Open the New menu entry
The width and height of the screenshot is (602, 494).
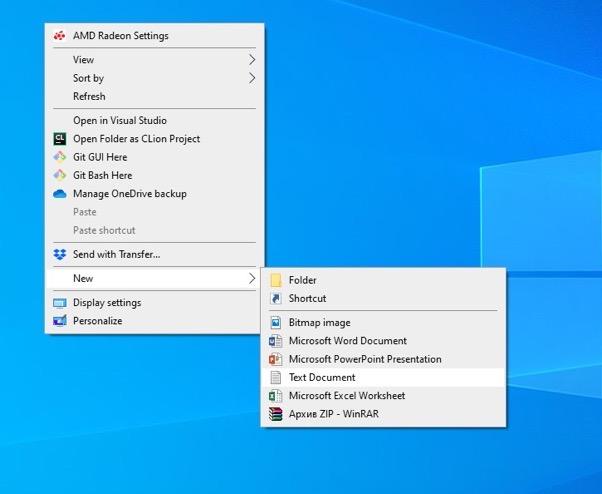155,279
